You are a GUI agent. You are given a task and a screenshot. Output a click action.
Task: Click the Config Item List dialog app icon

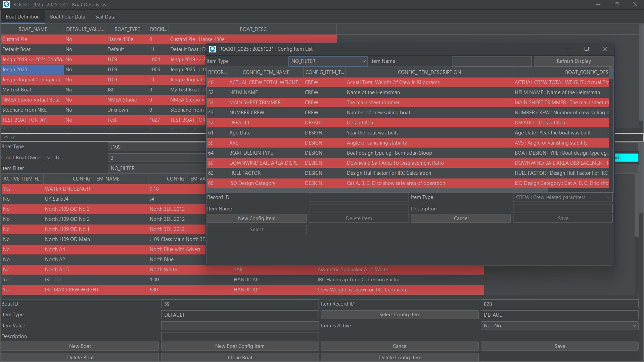[x=213, y=49]
